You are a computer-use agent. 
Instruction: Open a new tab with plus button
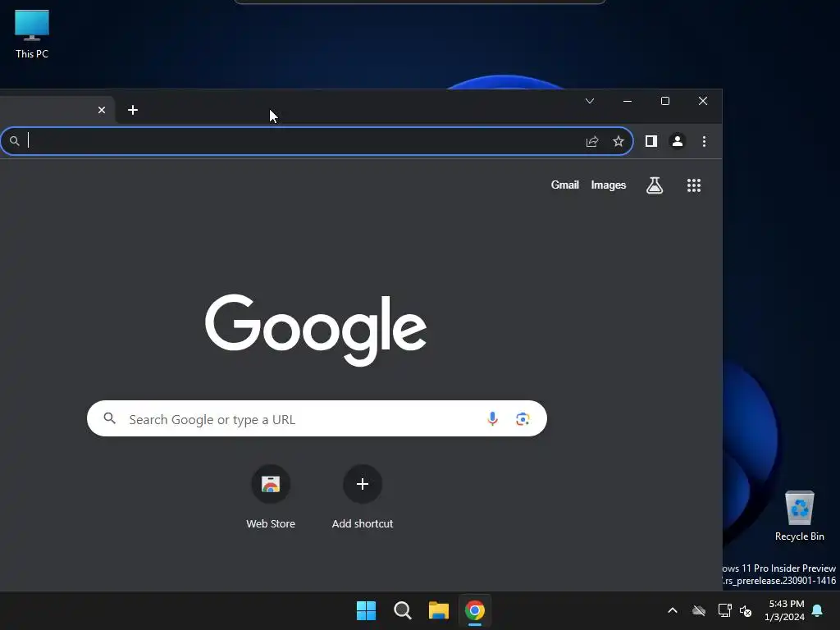(x=133, y=110)
